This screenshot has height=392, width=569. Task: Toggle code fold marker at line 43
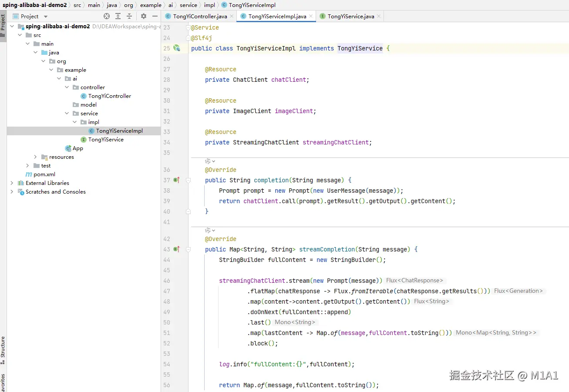(x=188, y=249)
